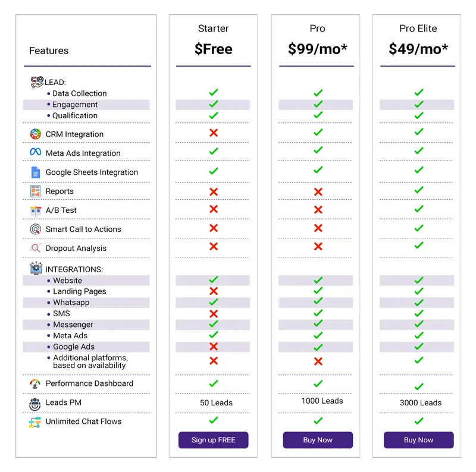The height and width of the screenshot is (472, 476).
Task: Click Buy Now under Pro Elite plan
Action: [419, 440]
